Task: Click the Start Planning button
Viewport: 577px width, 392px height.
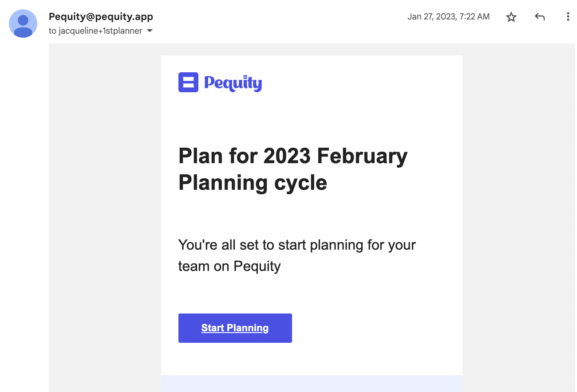Action: tap(235, 328)
